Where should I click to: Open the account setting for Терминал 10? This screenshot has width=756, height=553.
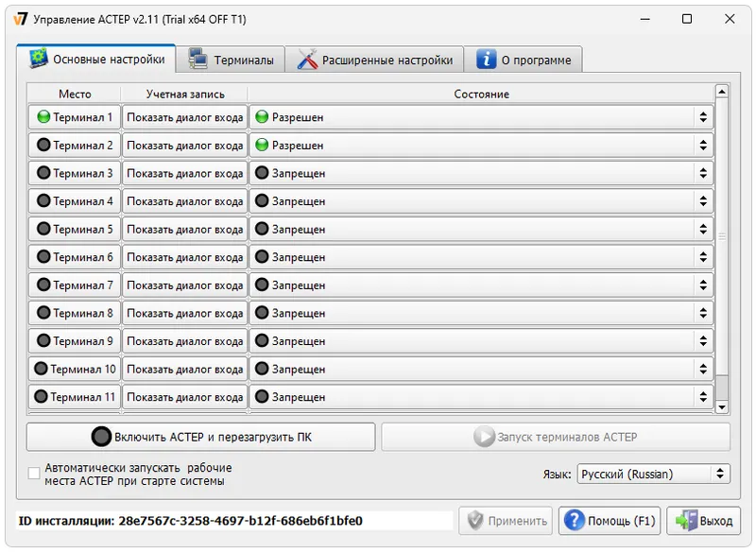(x=184, y=369)
